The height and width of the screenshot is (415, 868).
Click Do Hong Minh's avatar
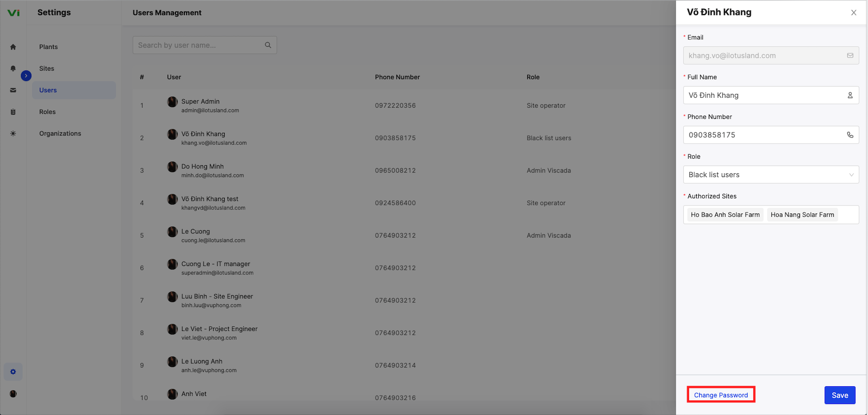pos(172,167)
